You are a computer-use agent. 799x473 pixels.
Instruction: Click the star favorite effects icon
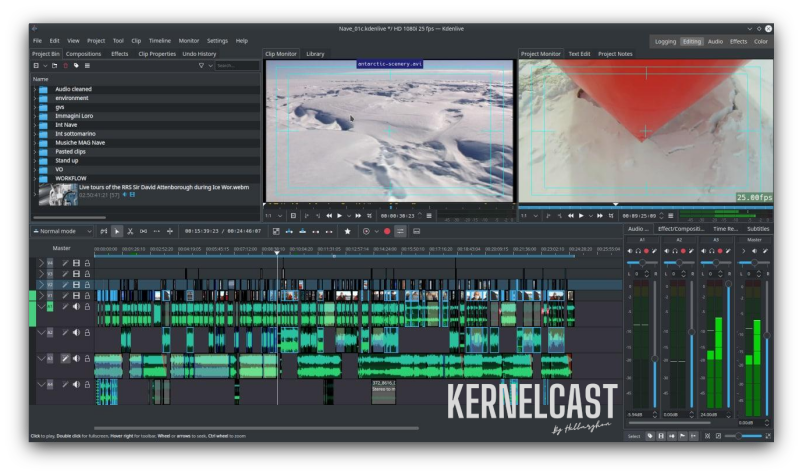(x=347, y=231)
